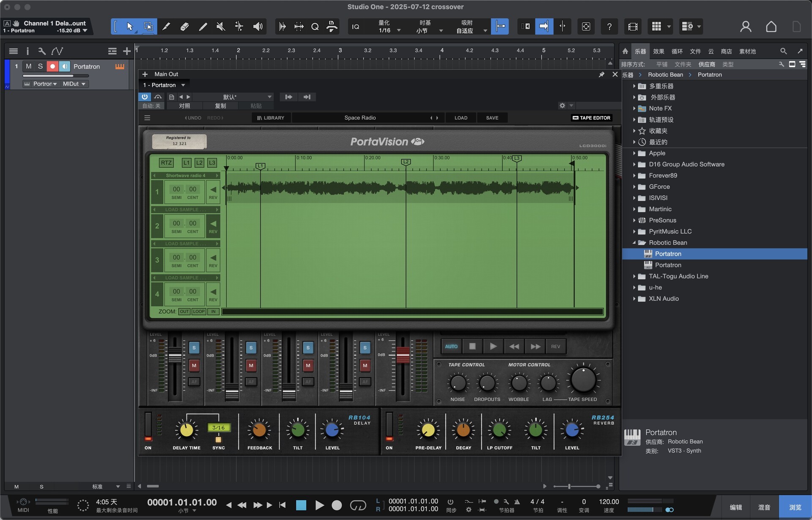The width and height of the screenshot is (812, 520).
Task: Adjust the TAPE SPEED knob
Action: coord(583,380)
